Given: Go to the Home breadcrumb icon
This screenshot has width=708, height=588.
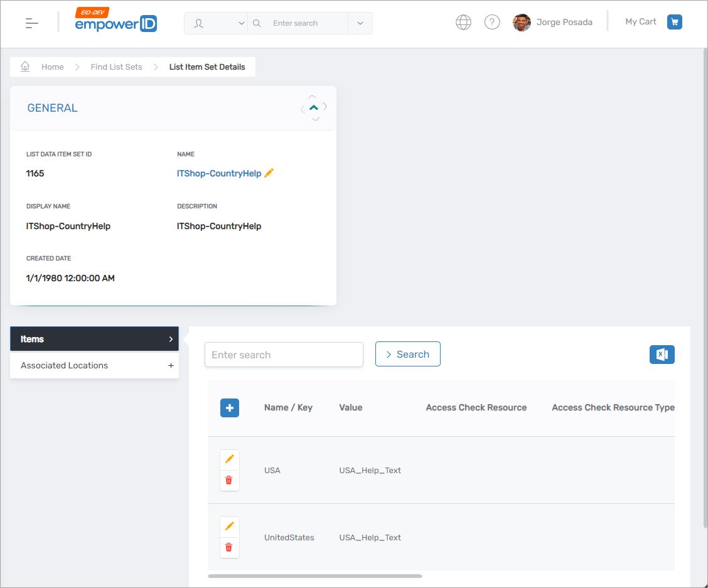Looking at the screenshot, I should 26,67.
